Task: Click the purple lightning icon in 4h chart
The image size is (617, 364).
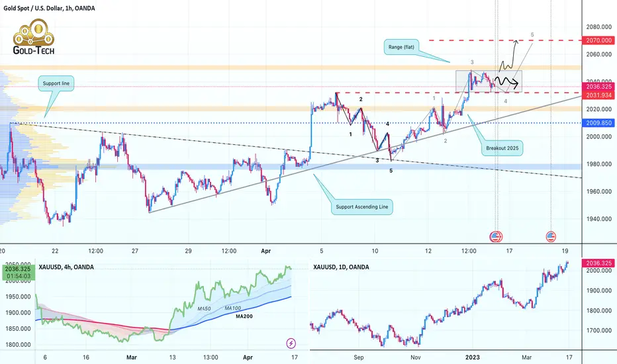Action: pos(291,343)
